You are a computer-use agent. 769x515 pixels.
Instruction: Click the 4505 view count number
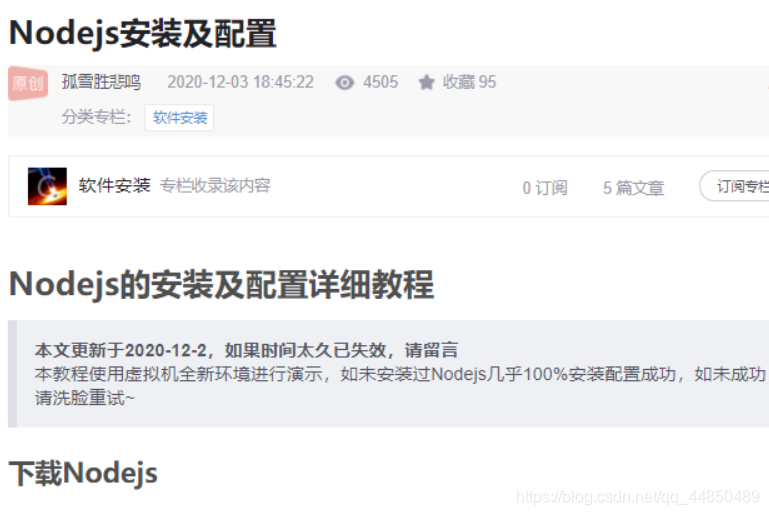pos(381,82)
